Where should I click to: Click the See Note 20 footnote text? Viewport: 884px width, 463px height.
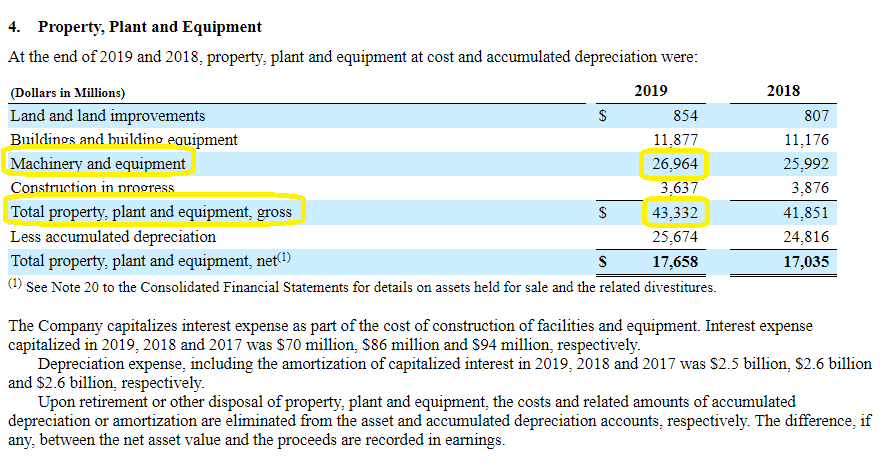point(370,288)
